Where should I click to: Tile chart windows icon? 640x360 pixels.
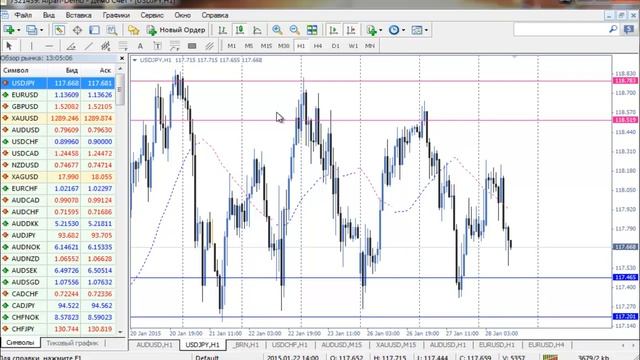(312, 30)
